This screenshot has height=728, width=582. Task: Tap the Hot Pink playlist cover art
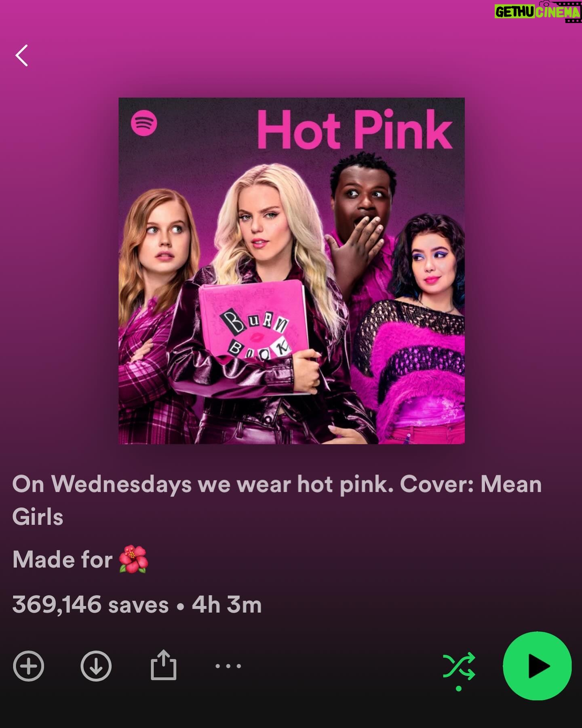point(291,271)
